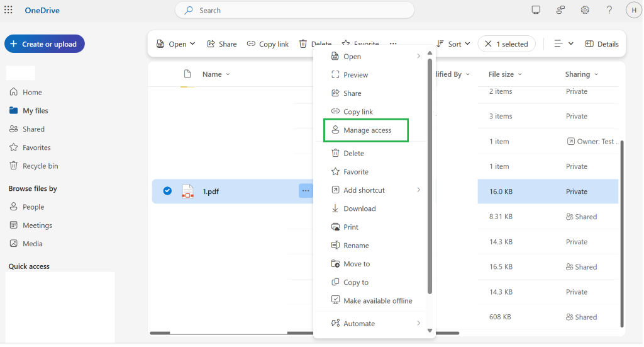
Task: Open Shared in the sidebar
Action: point(26,129)
